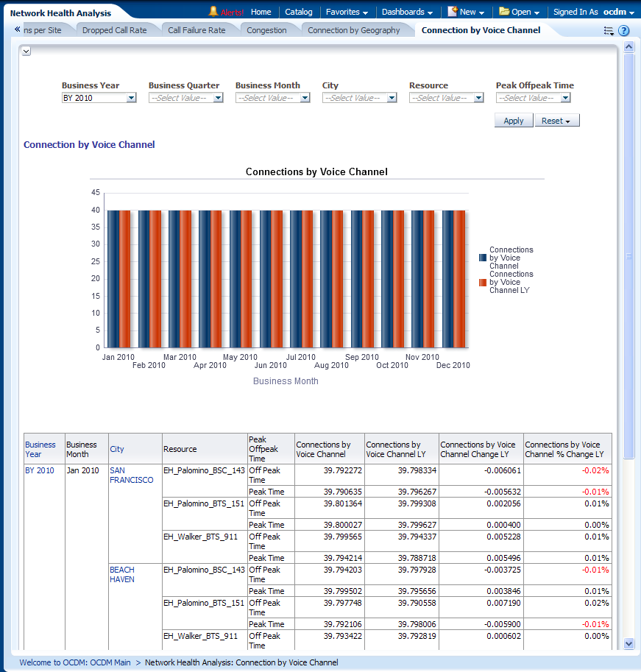Viewport: 641px width, 672px height.
Task: Click the Alerts bell icon
Action: (x=213, y=12)
